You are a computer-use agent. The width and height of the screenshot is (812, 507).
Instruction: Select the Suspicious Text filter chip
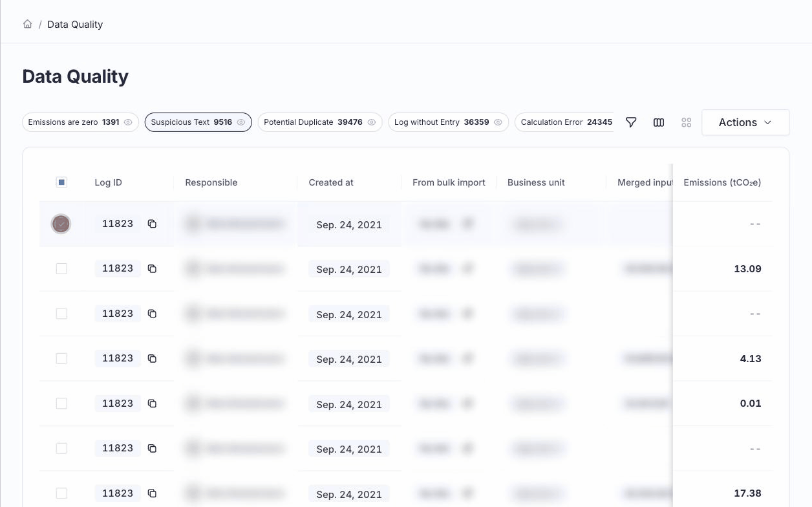pos(198,122)
